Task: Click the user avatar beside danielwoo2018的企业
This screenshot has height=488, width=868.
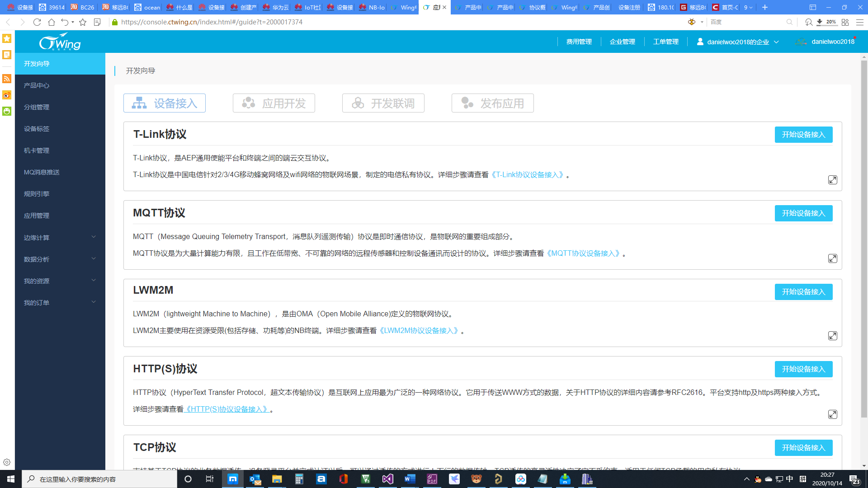Action: 700,42
